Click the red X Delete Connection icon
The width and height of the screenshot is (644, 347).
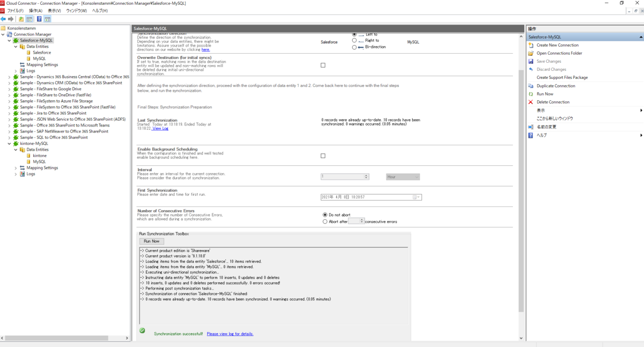[x=531, y=102]
